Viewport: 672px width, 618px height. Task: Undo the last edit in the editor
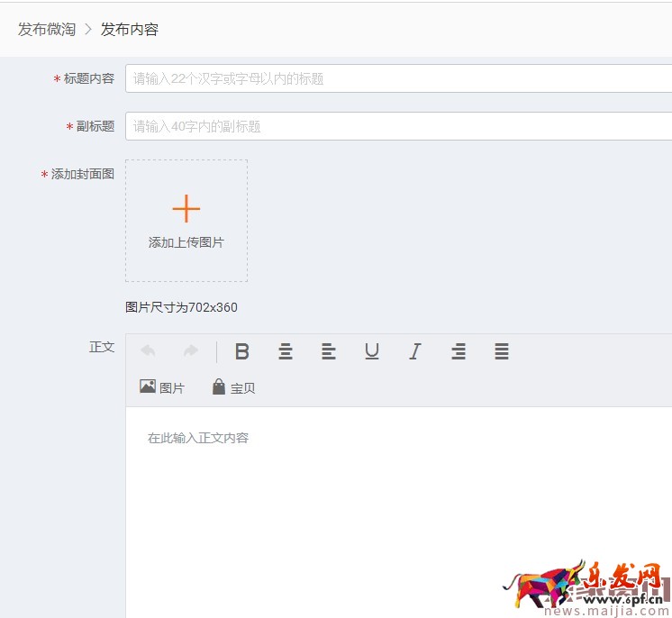pos(149,351)
